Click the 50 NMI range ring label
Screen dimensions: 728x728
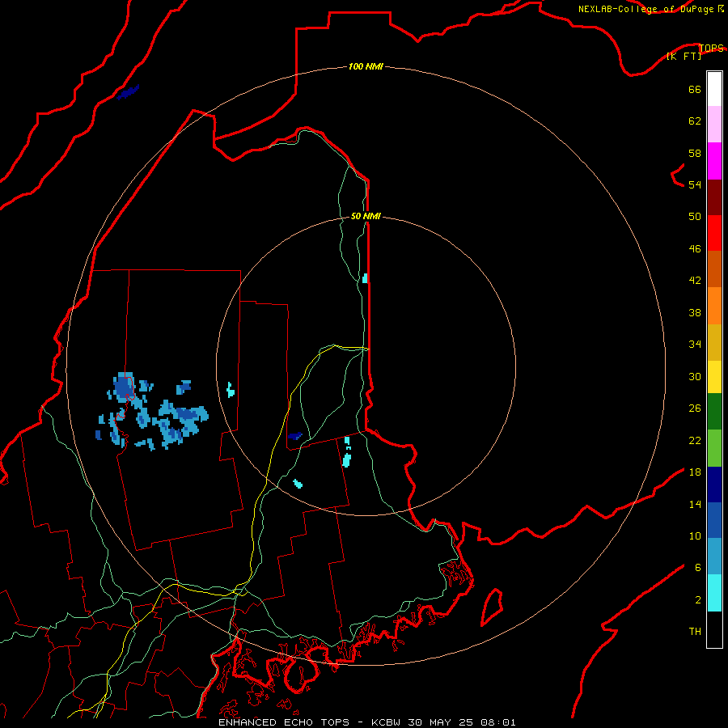point(366,216)
